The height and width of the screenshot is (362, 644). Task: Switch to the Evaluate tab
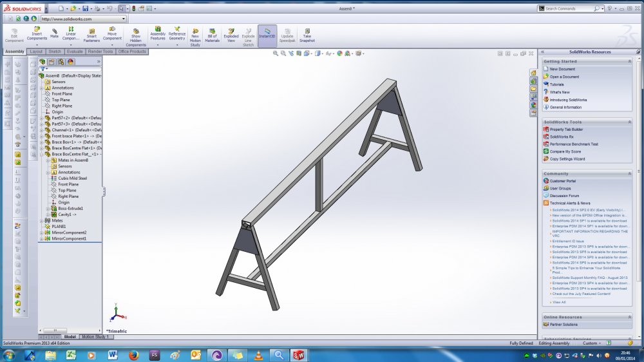pos(74,52)
